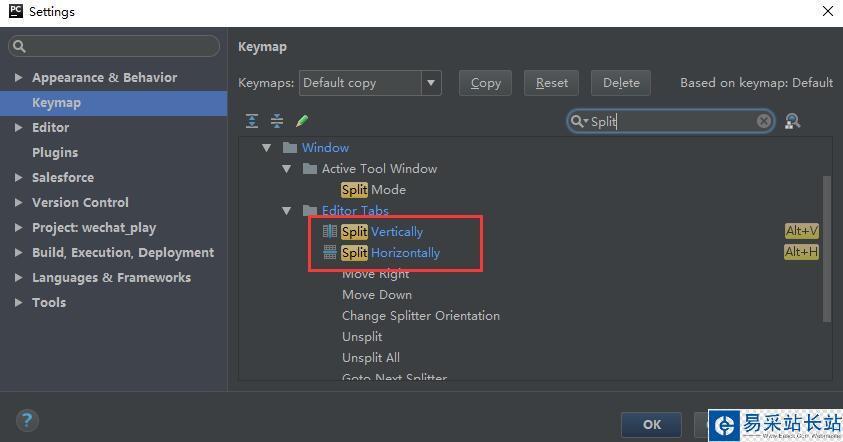Screen dimensions: 843x442
Task: Click the Reset keymap button
Action: (551, 83)
